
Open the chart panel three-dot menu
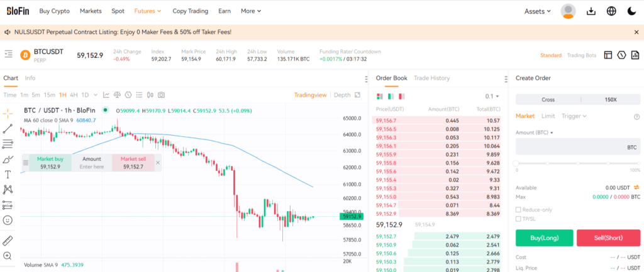(366, 79)
